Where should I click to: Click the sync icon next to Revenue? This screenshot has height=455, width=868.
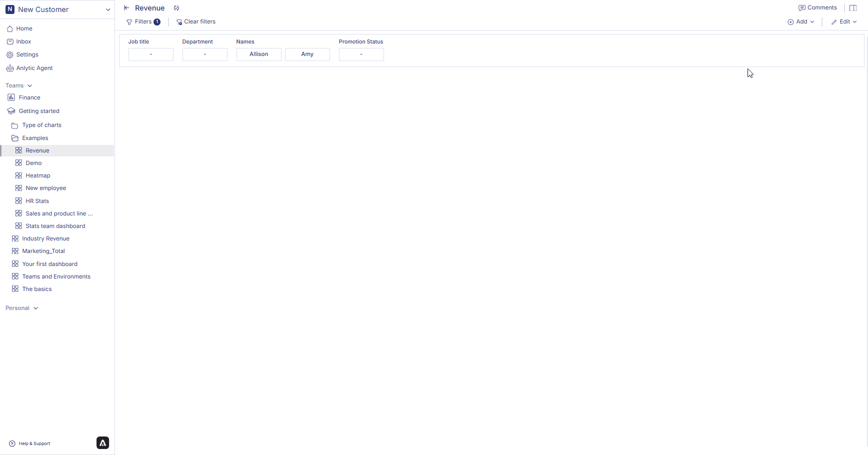click(x=176, y=8)
